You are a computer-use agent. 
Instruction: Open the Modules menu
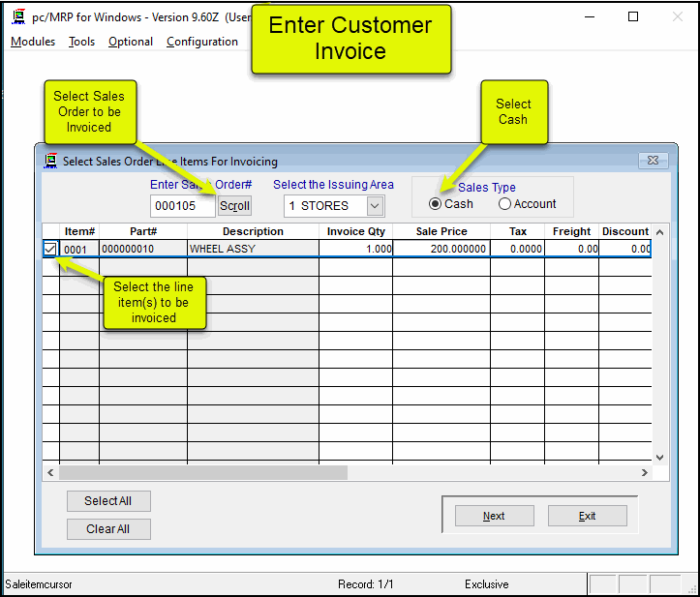33,42
